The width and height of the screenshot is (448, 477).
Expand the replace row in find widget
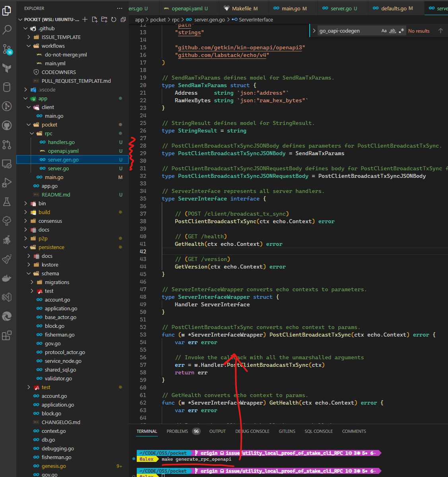point(314,31)
